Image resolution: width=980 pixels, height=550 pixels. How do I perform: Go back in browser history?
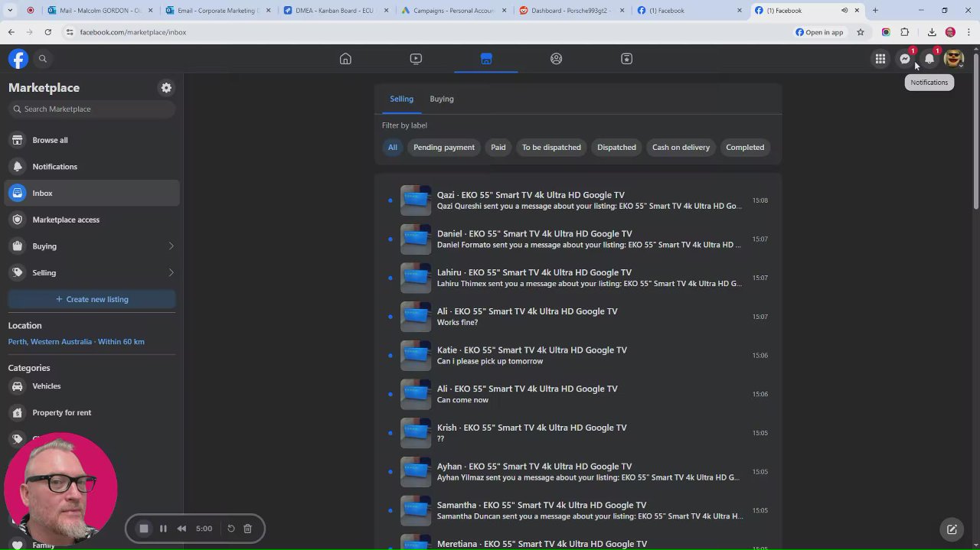(11, 32)
